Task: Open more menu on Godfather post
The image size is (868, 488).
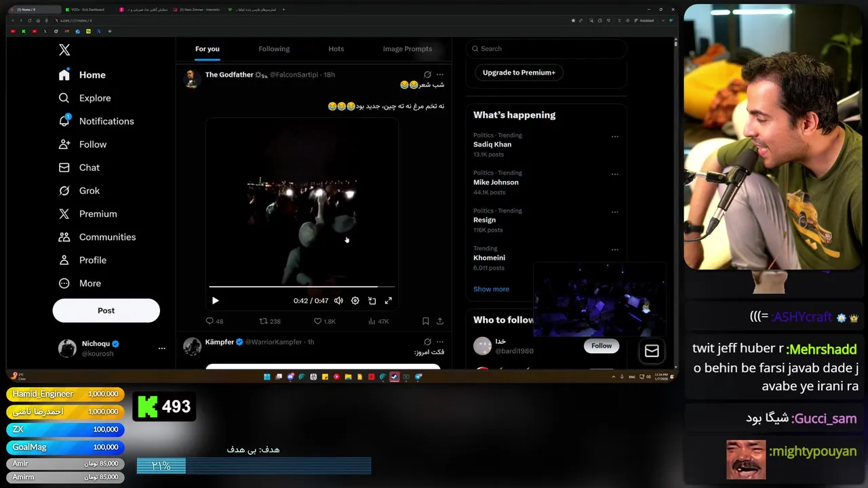Action: tap(440, 75)
